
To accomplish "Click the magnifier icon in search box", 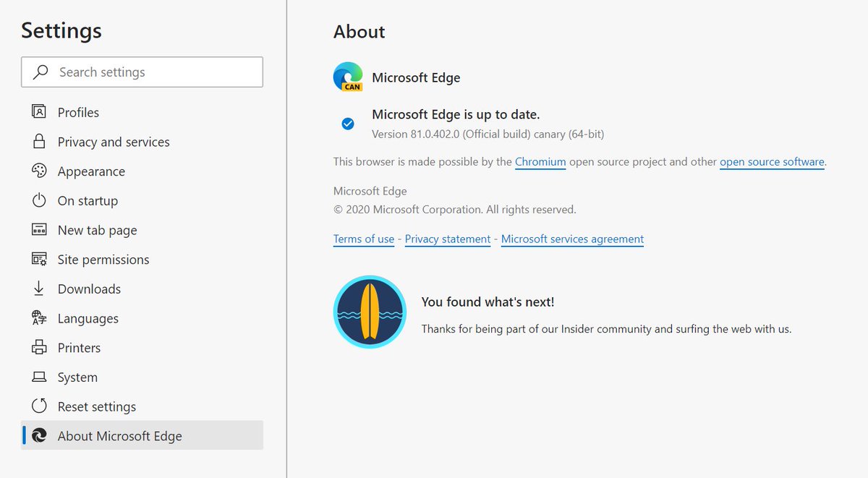I will [x=41, y=72].
